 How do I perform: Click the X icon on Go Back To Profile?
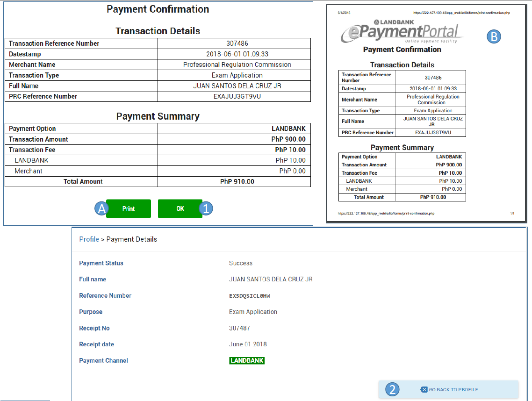tap(424, 389)
